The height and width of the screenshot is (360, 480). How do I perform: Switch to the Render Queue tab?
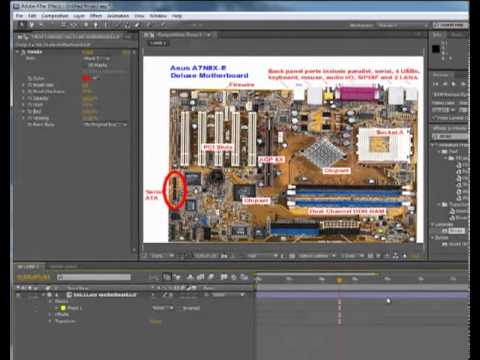tap(63, 266)
